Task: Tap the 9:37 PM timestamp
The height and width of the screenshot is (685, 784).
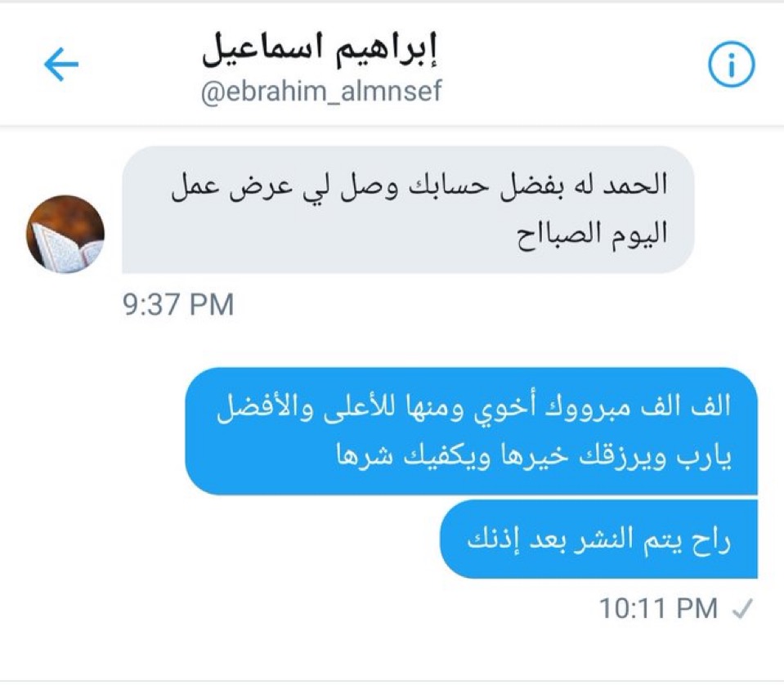Action: click(x=178, y=305)
